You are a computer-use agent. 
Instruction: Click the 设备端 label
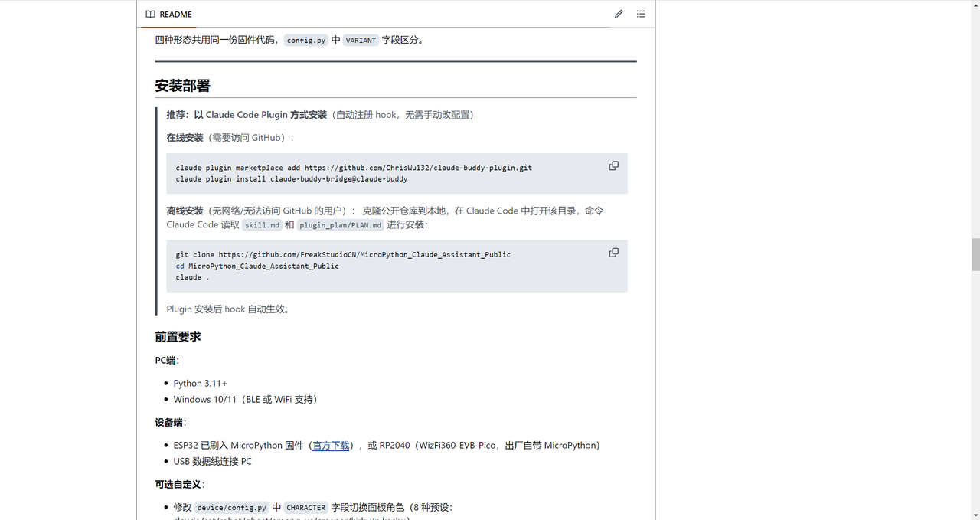169,422
